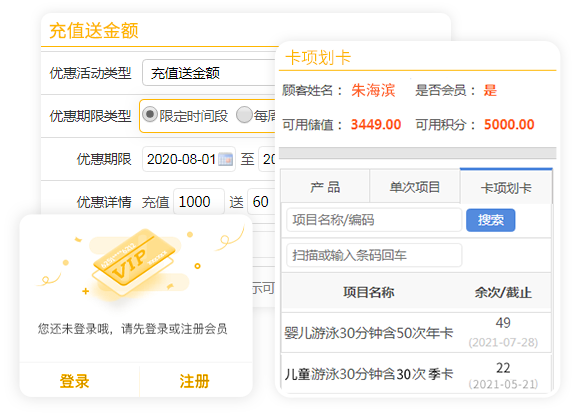The image size is (581, 413).
Task: Click the 注册 button
Action: coord(195,381)
